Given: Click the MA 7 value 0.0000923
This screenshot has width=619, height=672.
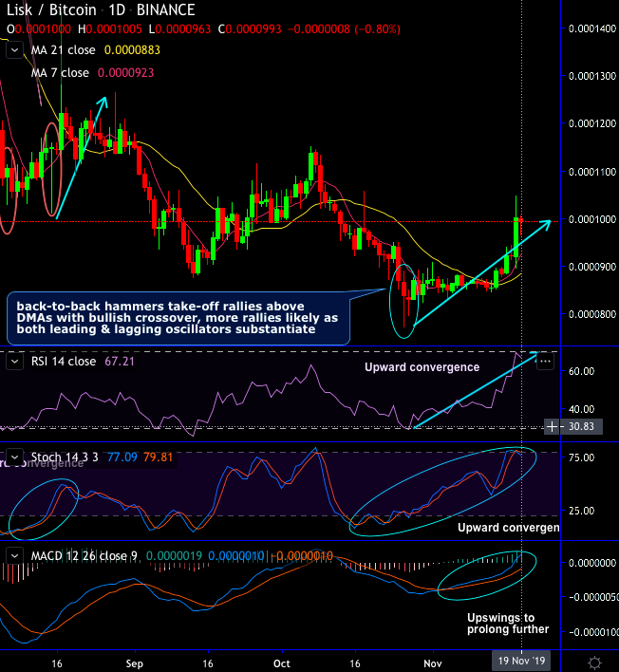Looking at the screenshot, I should [x=125, y=73].
